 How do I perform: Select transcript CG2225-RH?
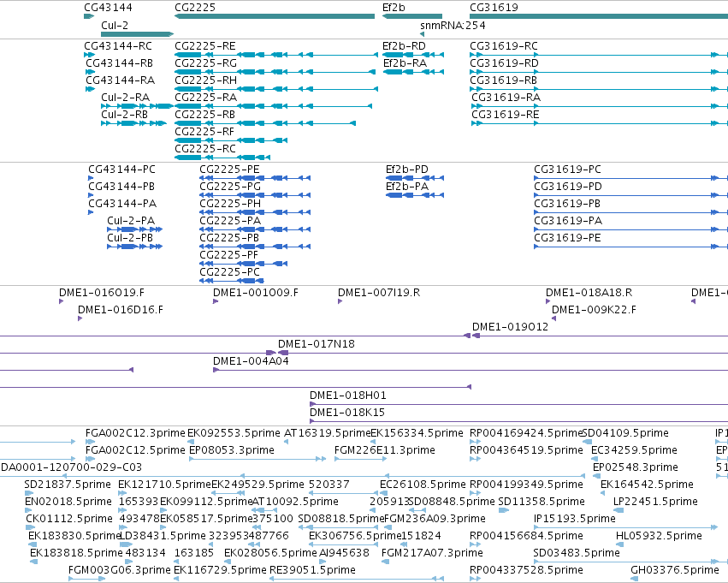tap(205, 80)
